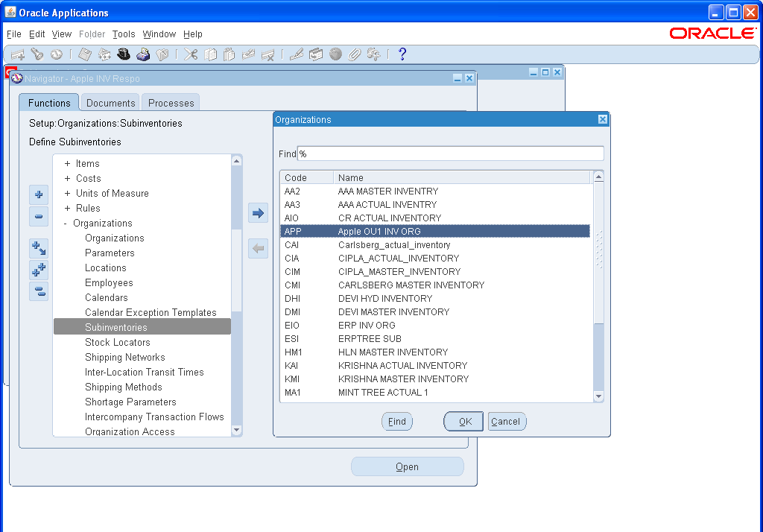
Task: Close the Organizations dialog
Action: (602, 119)
